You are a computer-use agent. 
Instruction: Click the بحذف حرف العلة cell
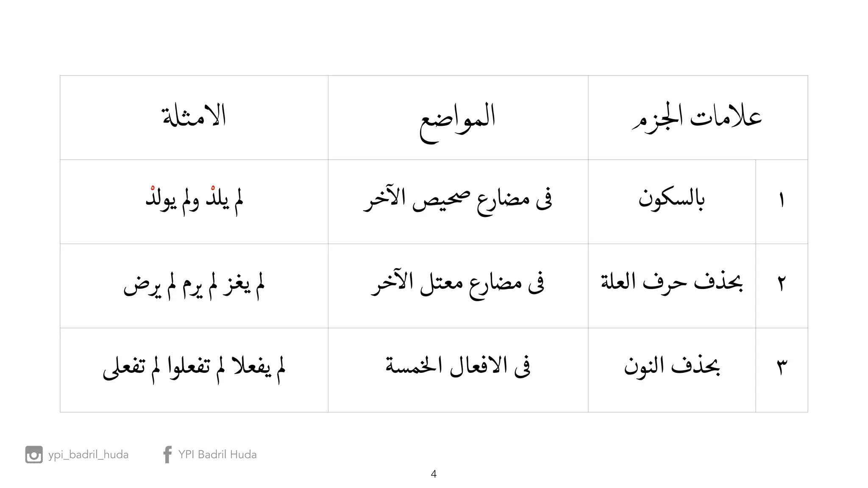[x=672, y=286]
